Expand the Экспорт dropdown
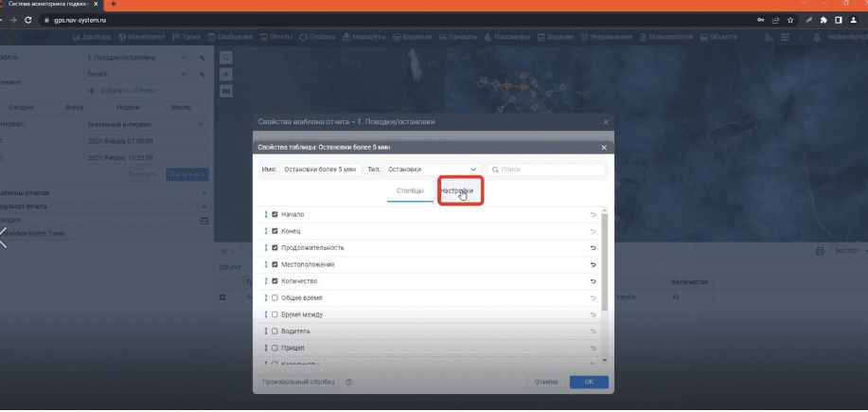This screenshot has width=868, height=412. (x=849, y=252)
